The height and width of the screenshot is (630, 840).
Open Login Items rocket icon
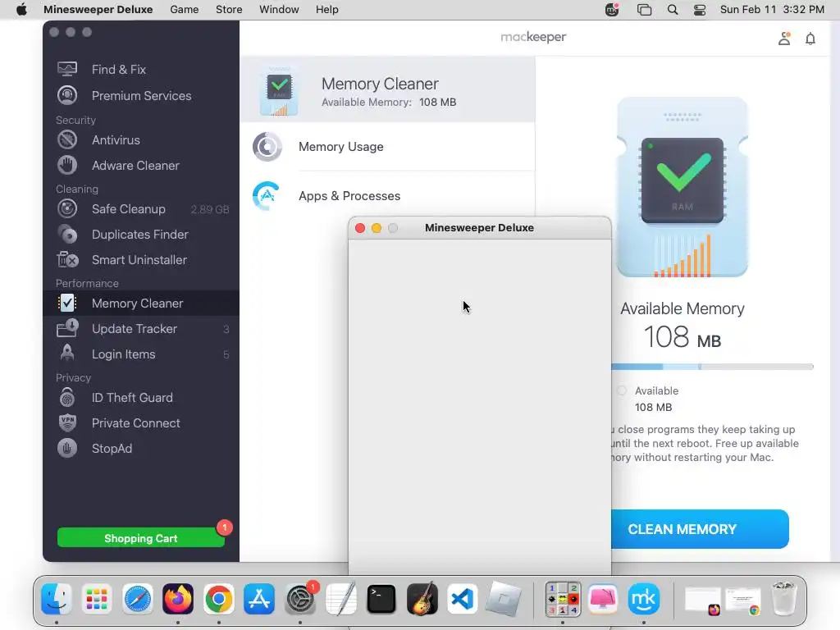[x=67, y=354]
